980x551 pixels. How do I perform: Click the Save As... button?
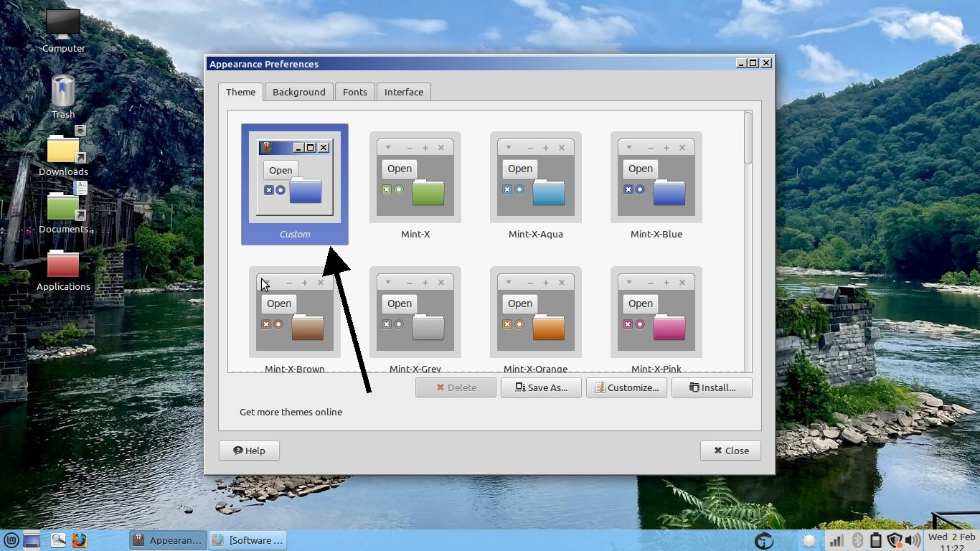[x=541, y=387]
